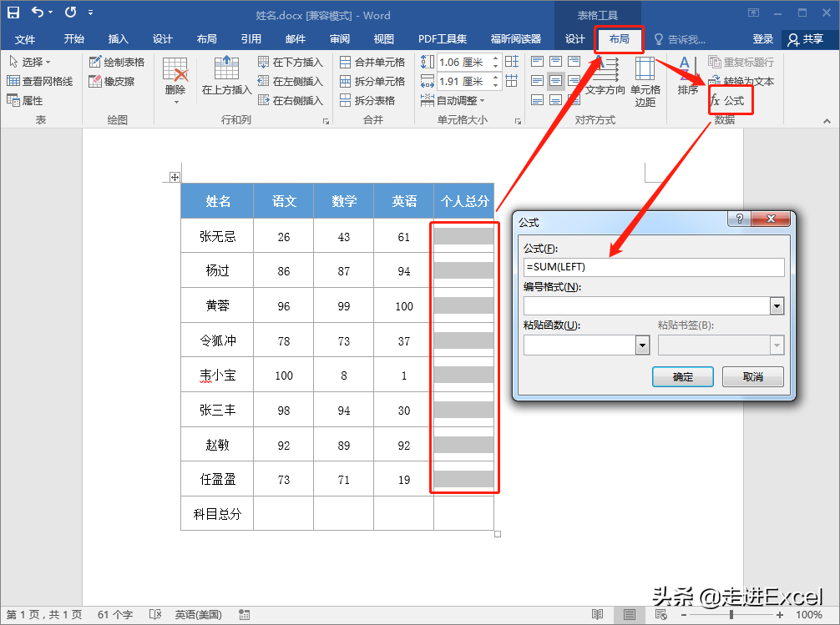Screen dimensions: 840x625
Task: Expand the 粘贴函数 paste function dropdown
Action: coord(642,345)
